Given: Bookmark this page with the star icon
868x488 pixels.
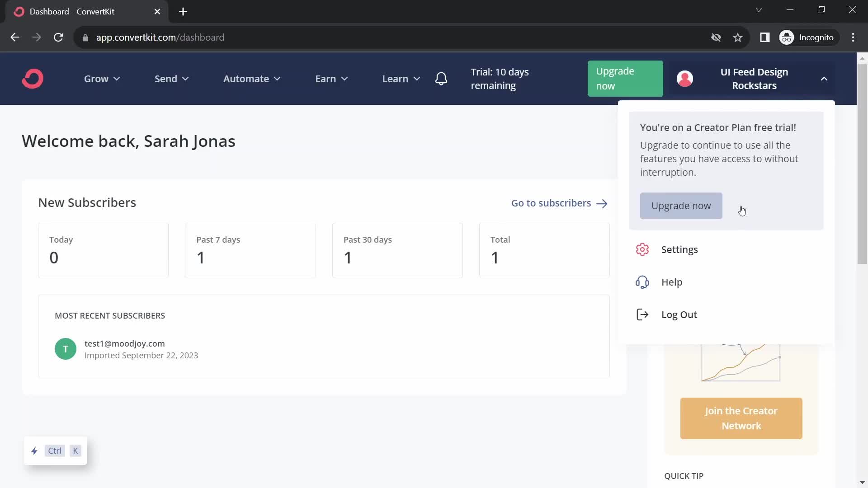Looking at the screenshot, I should (x=738, y=38).
